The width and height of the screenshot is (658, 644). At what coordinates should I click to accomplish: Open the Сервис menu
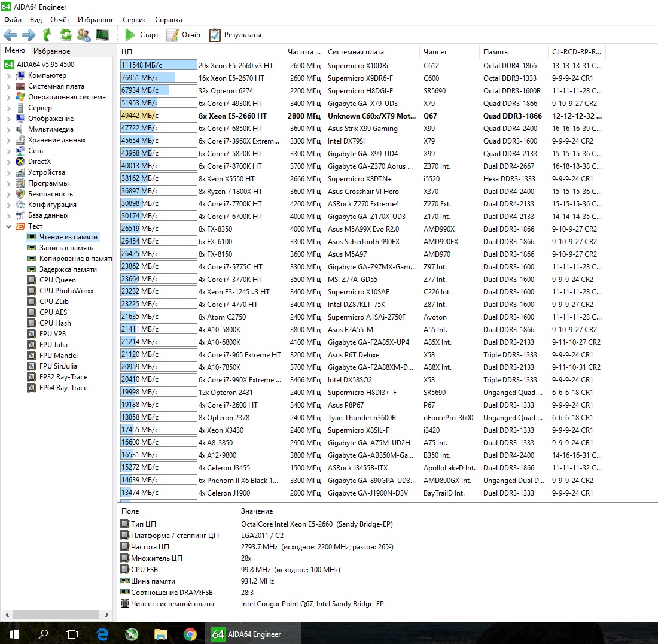point(134,20)
